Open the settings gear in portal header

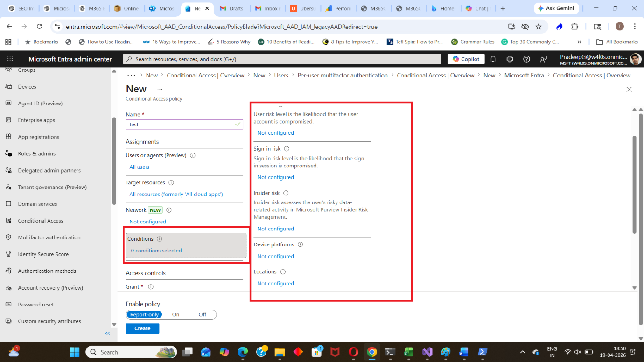coord(510,59)
